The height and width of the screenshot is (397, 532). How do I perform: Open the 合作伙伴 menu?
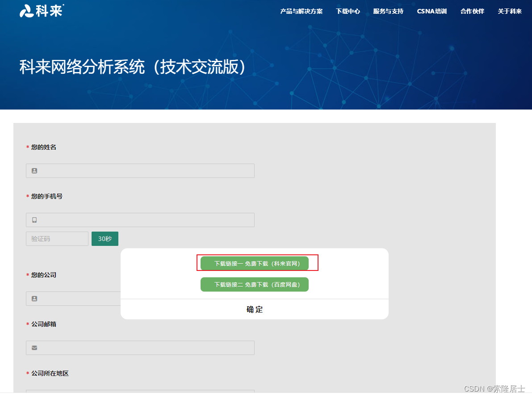click(x=472, y=11)
